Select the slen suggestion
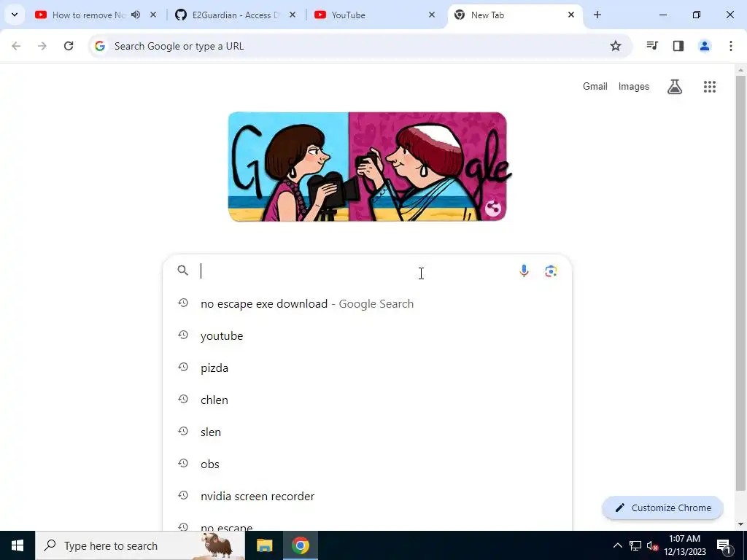The width and height of the screenshot is (747, 560). coord(367,432)
